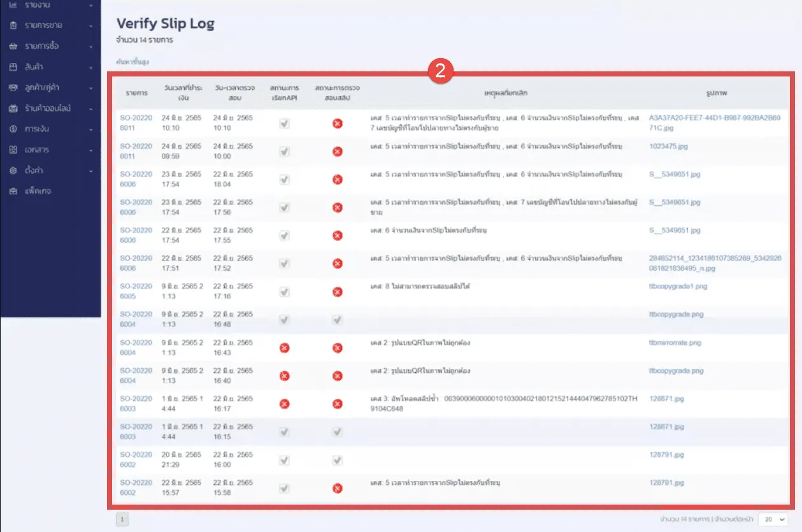Click the ค้นหาขั้นสูง advanced search link
This screenshot has width=802, height=532.
click(x=132, y=62)
